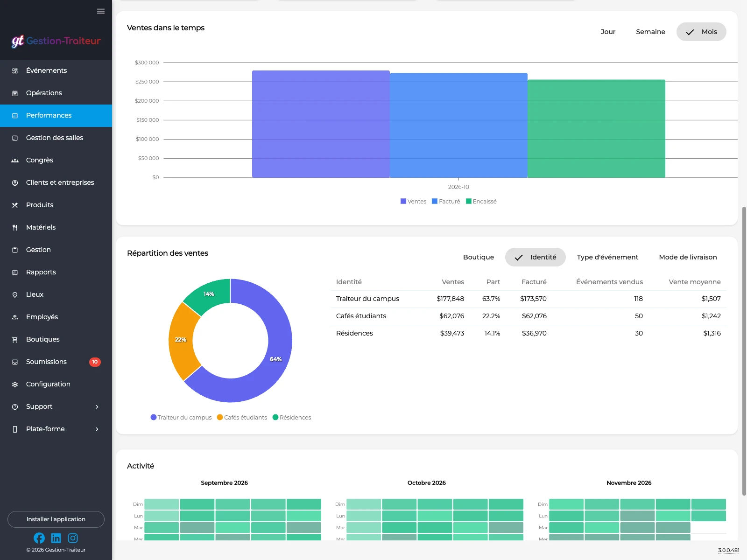Toggle Ventes series in chart legend
Image resolution: width=747 pixels, height=560 pixels.
click(x=413, y=201)
